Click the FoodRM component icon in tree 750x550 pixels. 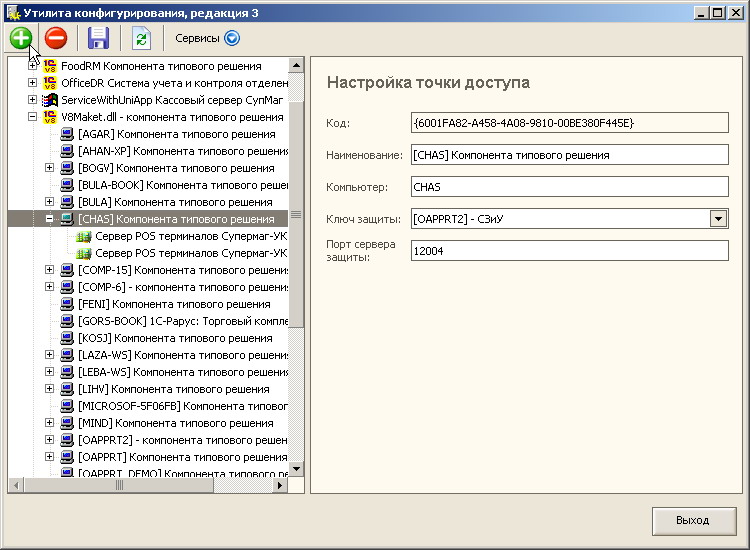(50, 66)
